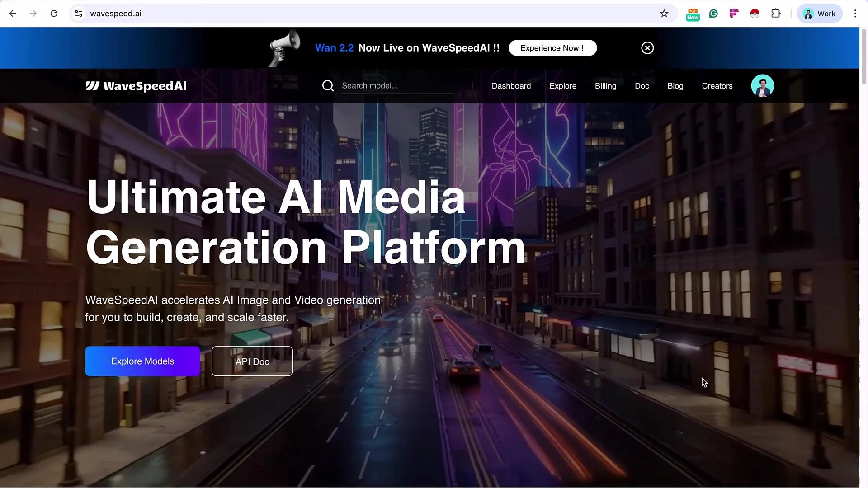Open the red circular extension icon
868x488 pixels.
[x=755, y=14]
